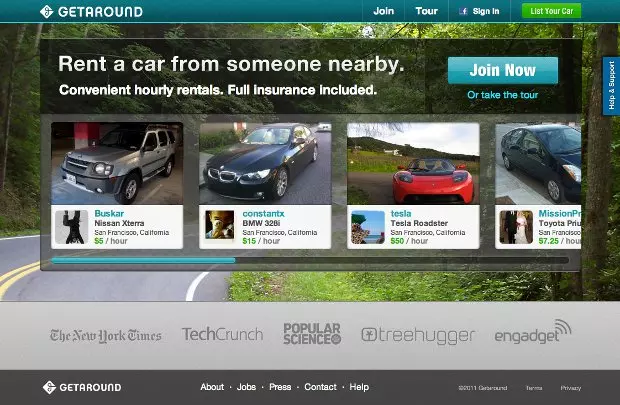Open the constantx username link

point(263,214)
